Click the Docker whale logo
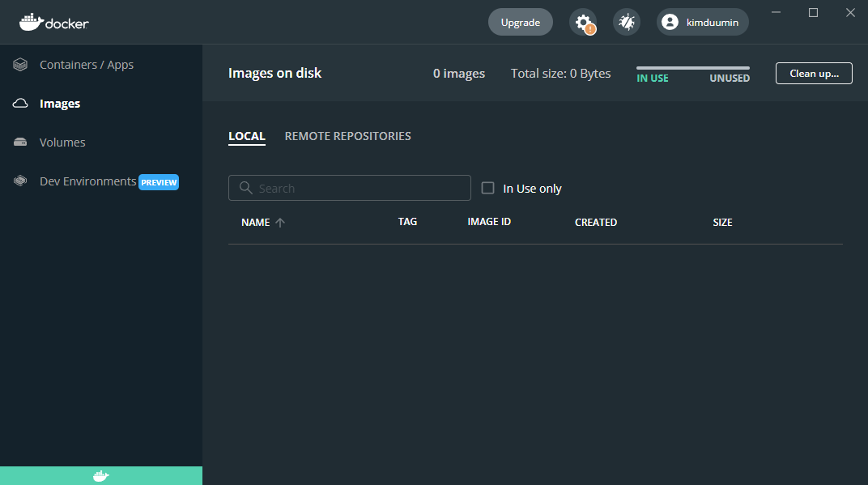This screenshot has height=485, width=868. click(x=53, y=22)
